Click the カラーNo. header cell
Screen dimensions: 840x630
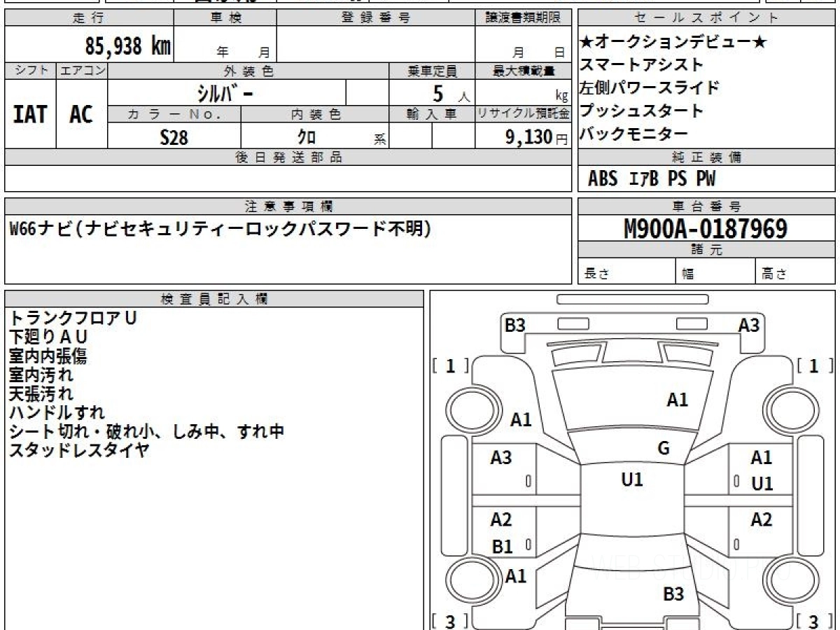175,114
